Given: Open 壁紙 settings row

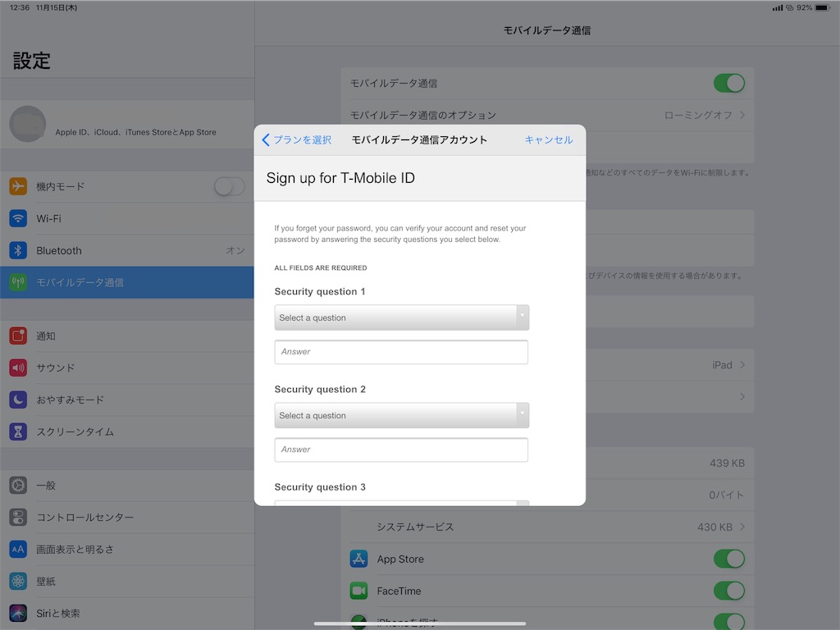Looking at the screenshot, I should (x=127, y=582).
